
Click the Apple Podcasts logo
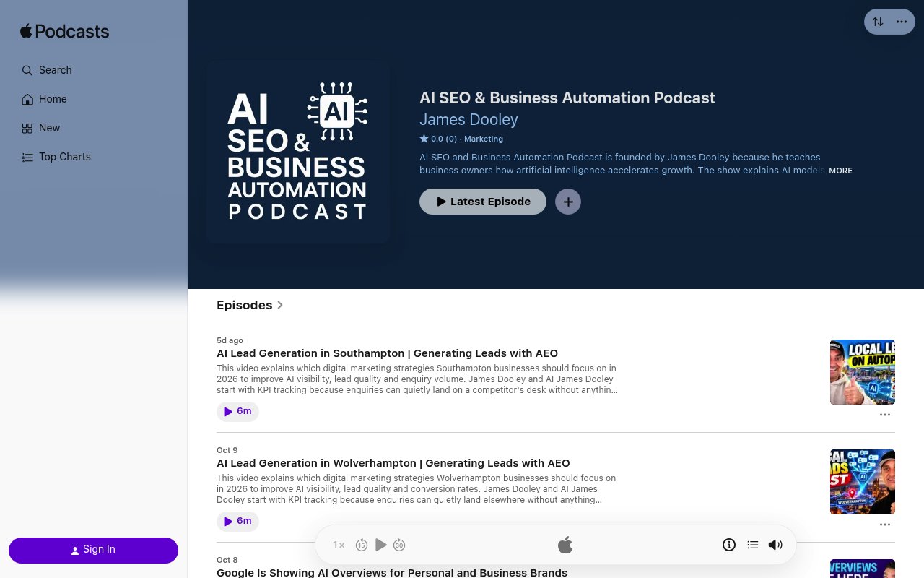pos(65,31)
